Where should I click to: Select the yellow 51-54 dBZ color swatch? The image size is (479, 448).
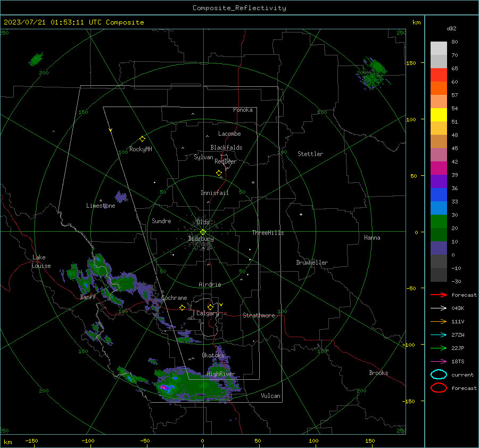click(439, 115)
